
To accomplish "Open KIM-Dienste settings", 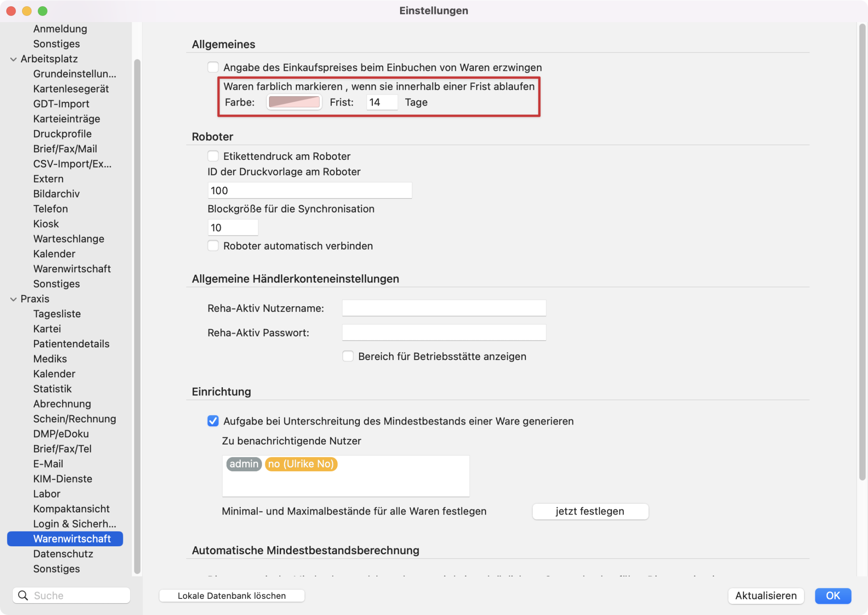I will pos(63,479).
